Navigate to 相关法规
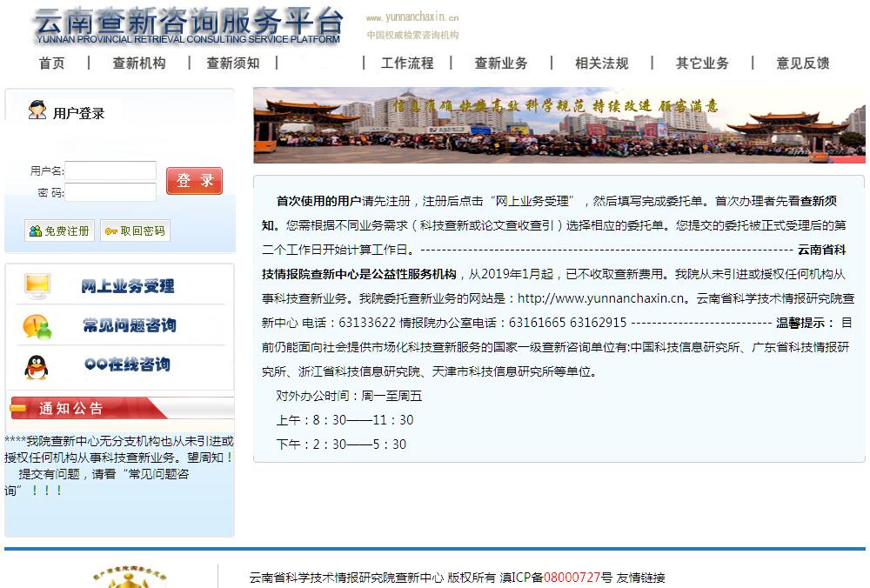The image size is (870, 588). click(601, 63)
